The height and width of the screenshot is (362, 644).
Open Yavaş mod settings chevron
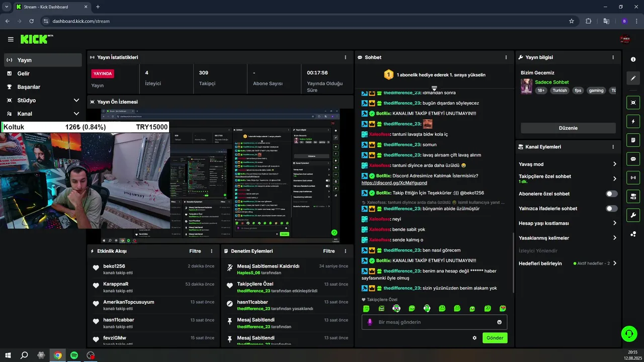pos(614,164)
